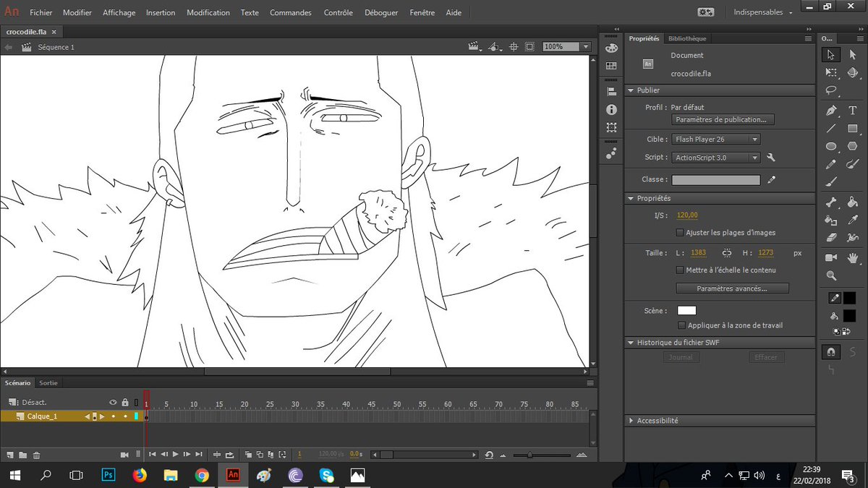The width and height of the screenshot is (868, 488).
Task: Select the Bone tool
Action: 832,202
